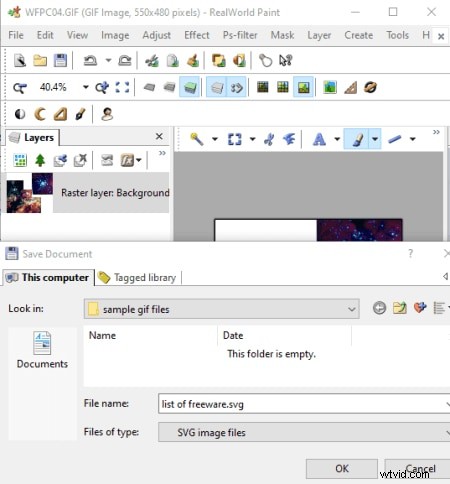Click the green tree icon in Layers panel
This screenshot has height=484, width=450.
(x=40, y=160)
